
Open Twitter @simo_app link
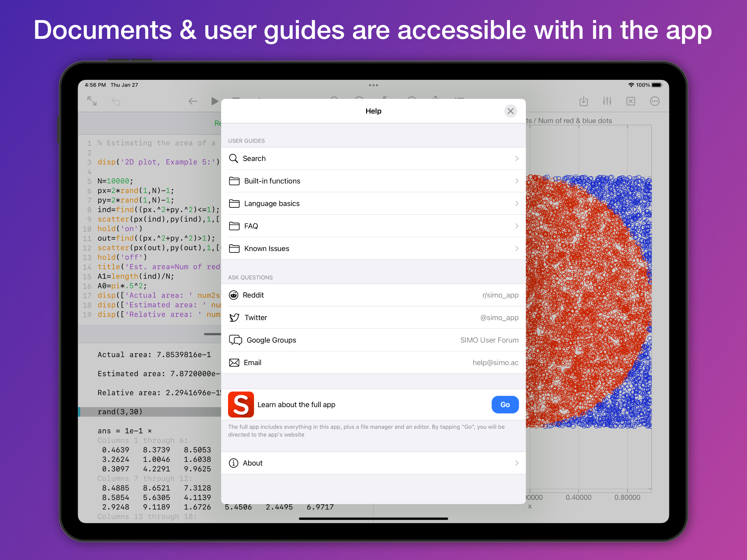(373, 317)
